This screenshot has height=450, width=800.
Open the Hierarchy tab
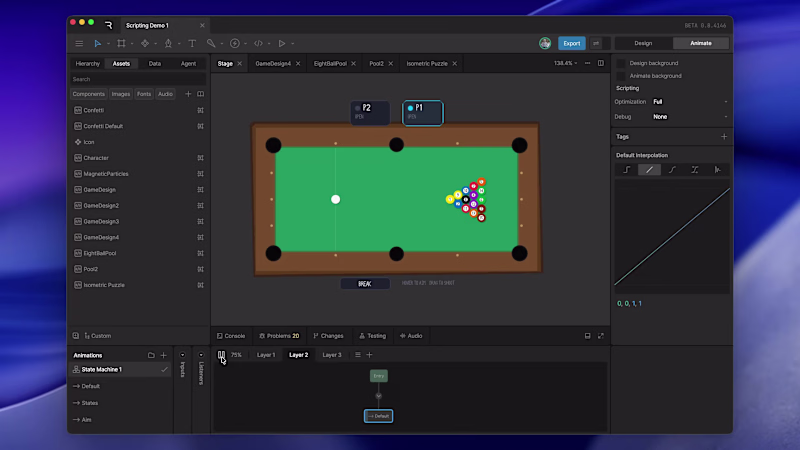88,64
